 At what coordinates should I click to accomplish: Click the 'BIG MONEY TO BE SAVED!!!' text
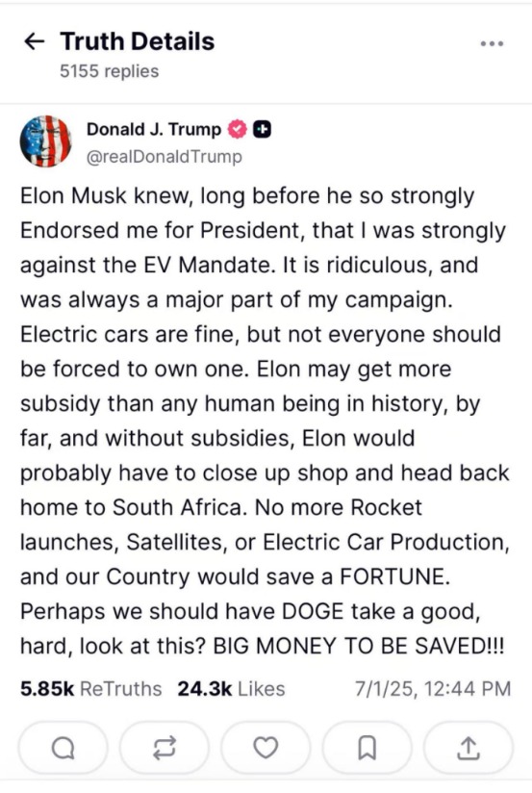point(359,646)
